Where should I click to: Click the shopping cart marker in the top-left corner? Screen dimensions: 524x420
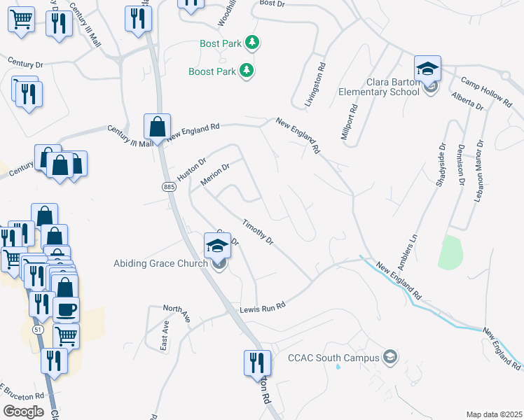click(x=22, y=20)
